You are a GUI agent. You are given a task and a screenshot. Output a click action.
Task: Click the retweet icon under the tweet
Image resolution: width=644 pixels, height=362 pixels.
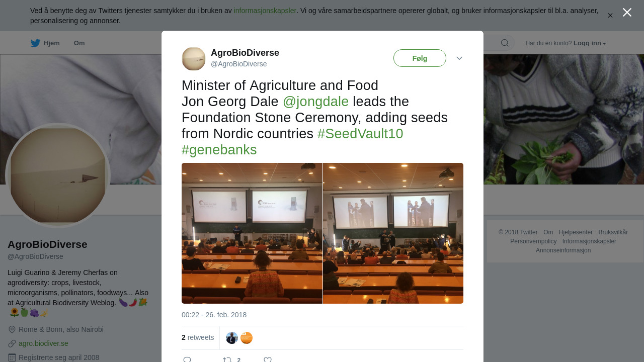point(227,359)
